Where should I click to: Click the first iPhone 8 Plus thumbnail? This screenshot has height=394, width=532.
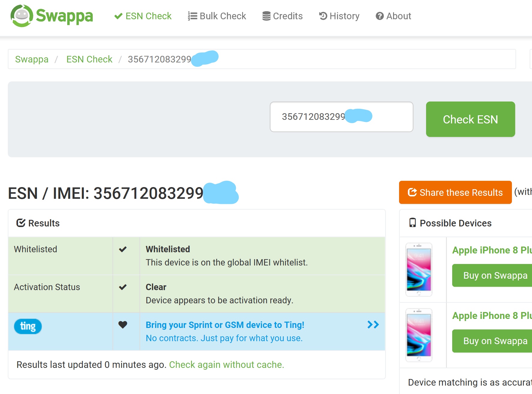pyautogui.click(x=419, y=269)
